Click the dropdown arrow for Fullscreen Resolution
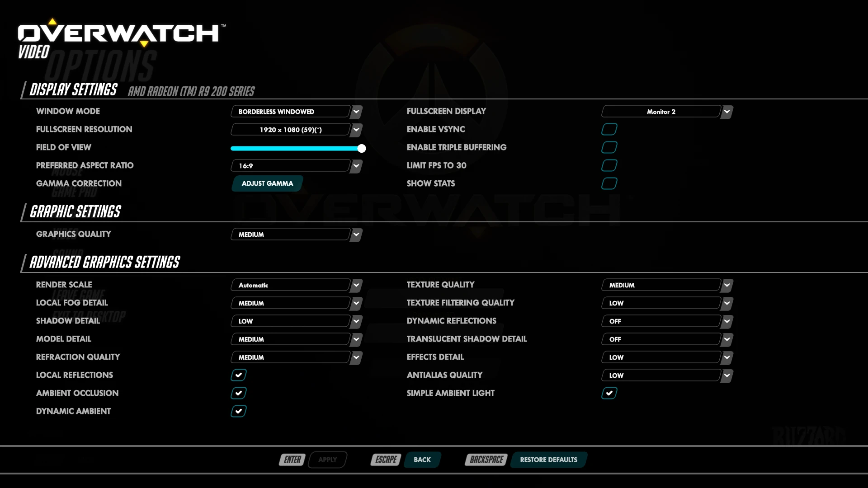 357,129
